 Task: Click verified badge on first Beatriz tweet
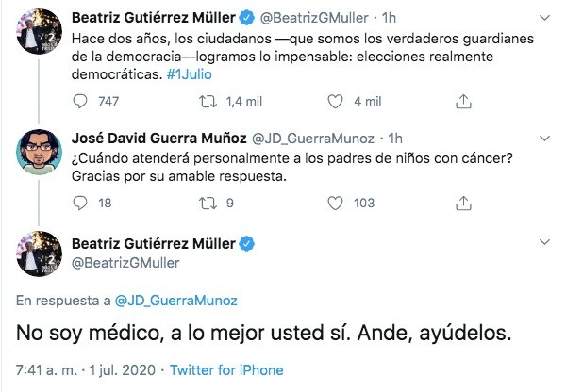pyautogui.click(x=247, y=18)
